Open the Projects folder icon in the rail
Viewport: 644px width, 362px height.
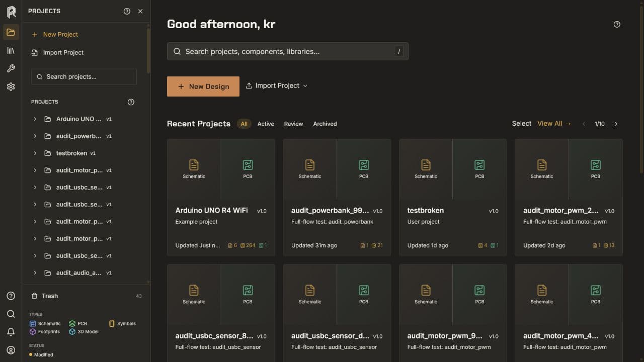point(11,33)
